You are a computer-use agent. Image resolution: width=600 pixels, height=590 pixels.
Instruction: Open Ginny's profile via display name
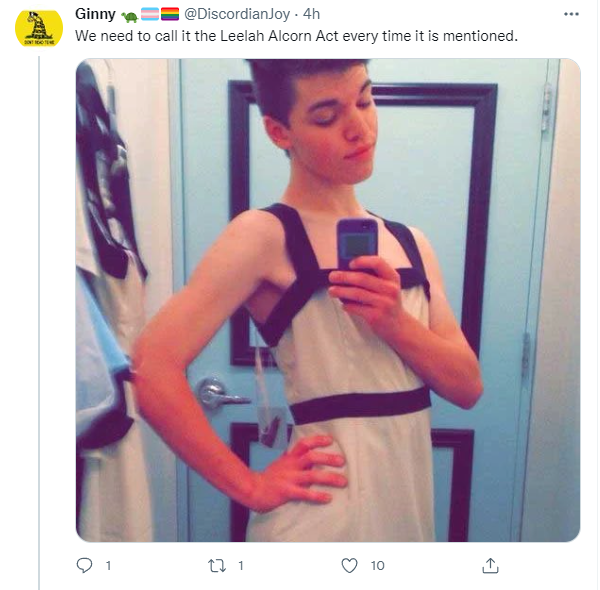95,14
